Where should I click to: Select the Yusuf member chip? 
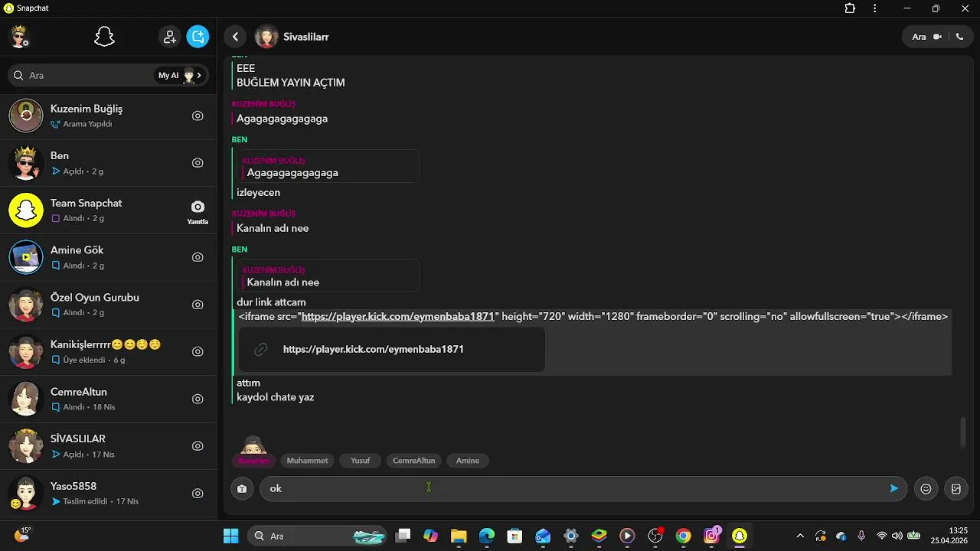click(x=360, y=461)
